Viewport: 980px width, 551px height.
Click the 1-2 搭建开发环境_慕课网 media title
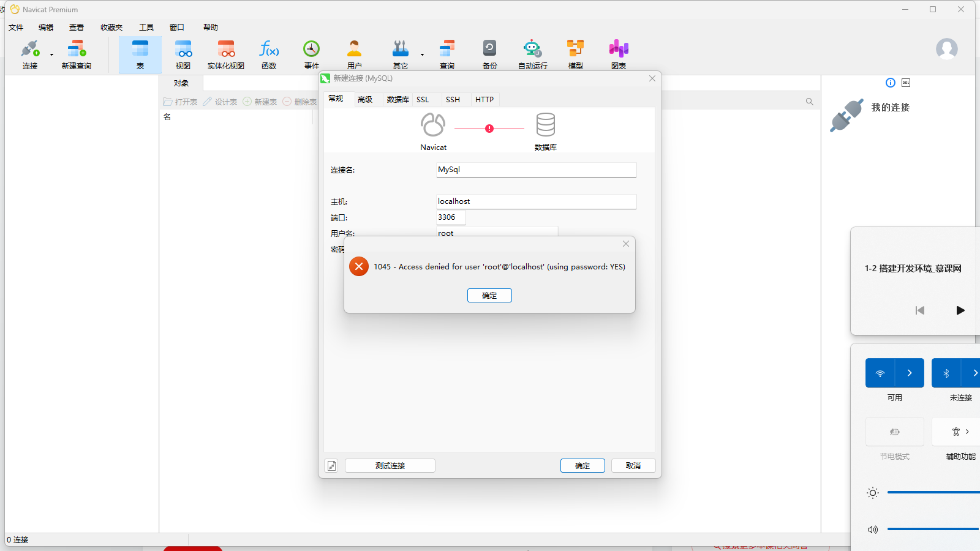click(x=913, y=269)
